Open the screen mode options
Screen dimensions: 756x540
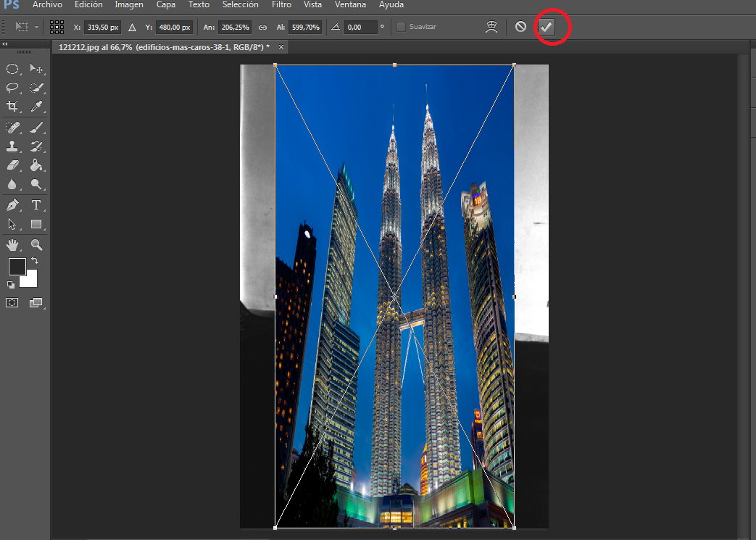pyautogui.click(x=36, y=303)
